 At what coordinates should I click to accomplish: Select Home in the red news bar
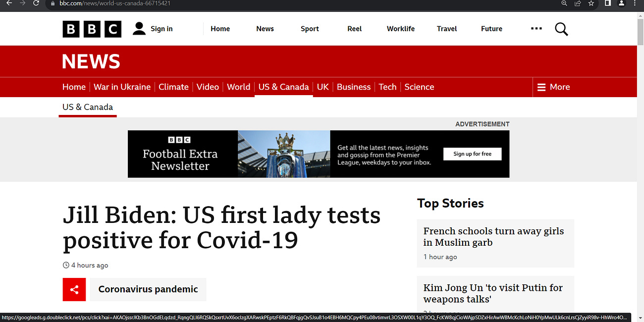point(74,87)
